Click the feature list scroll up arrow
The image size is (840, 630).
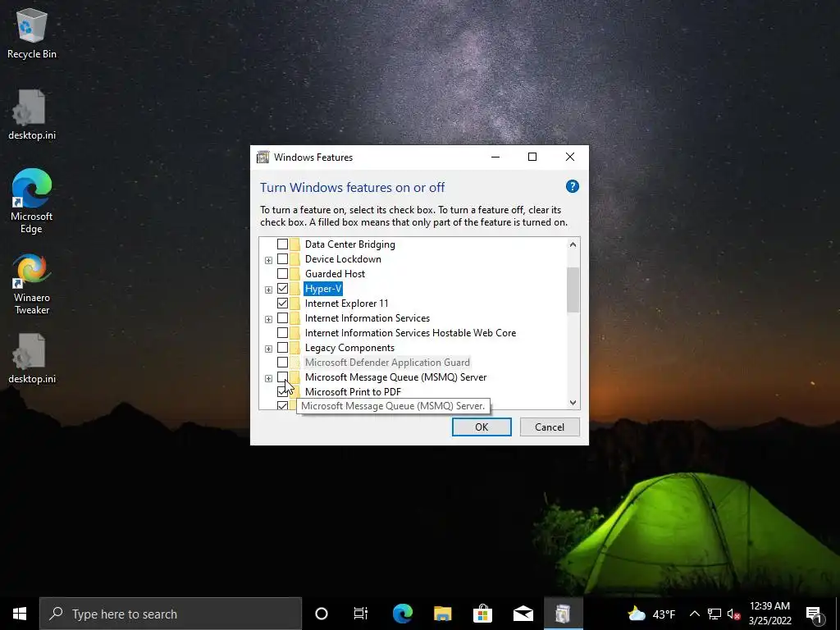pos(573,244)
